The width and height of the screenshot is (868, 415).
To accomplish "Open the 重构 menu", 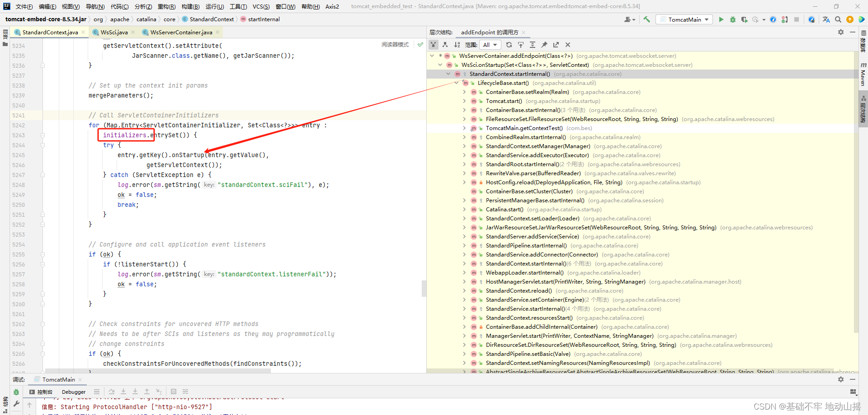I will (x=166, y=6).
